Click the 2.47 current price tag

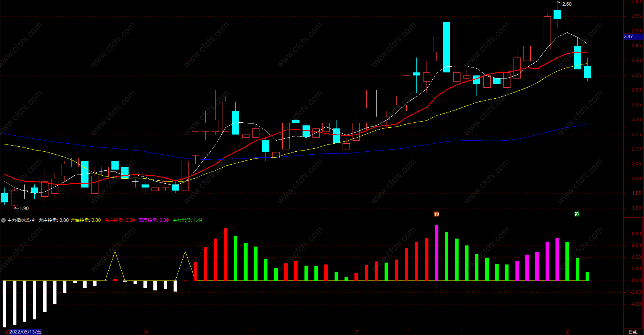pos(633,37)
